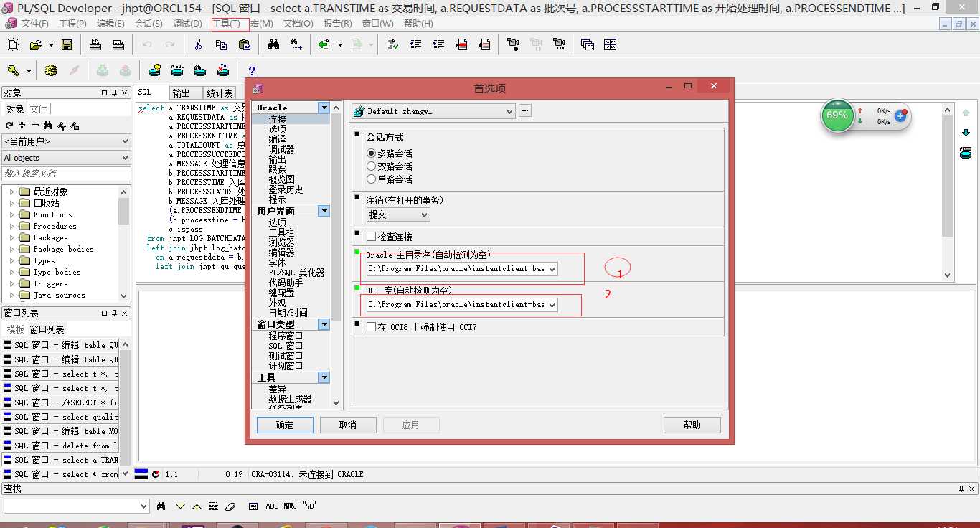Enable the 检查连接 checkbox
The width and height of the screenshot is (980, 528).
[x=371, y=237]
